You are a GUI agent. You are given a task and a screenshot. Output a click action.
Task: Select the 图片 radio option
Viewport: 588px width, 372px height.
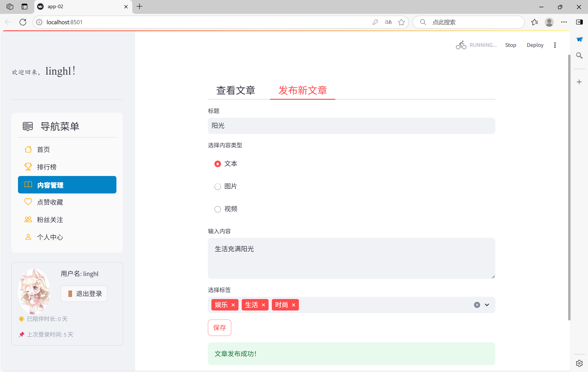coord(217,187)
